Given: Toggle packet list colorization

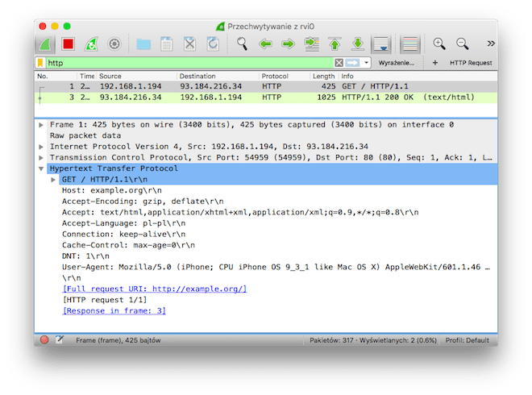Looking at the screenshot, I should click(410, 44).
